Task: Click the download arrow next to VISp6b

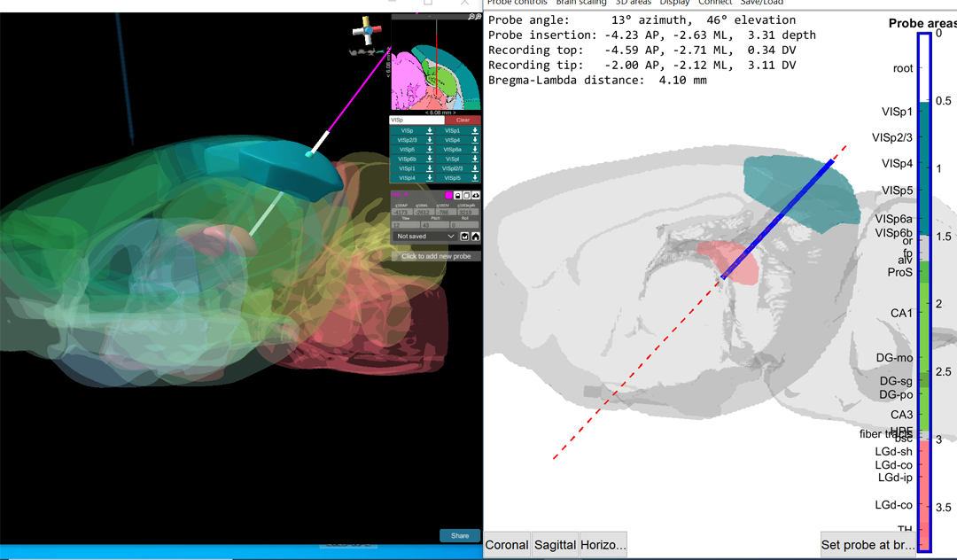Action: coord(430,159)
